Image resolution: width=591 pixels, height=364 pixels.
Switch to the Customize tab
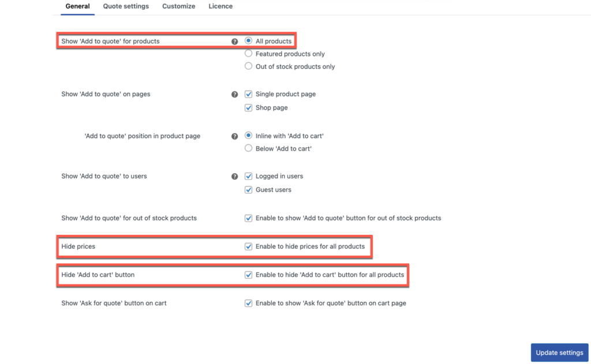click(178, 6)
